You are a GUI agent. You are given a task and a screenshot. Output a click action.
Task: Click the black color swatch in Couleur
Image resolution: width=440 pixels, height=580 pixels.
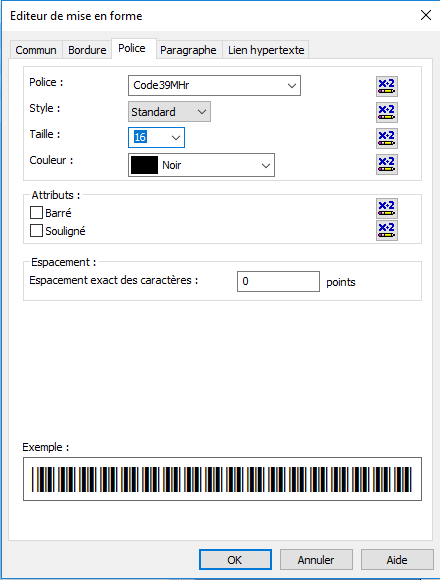pos(144,165)
